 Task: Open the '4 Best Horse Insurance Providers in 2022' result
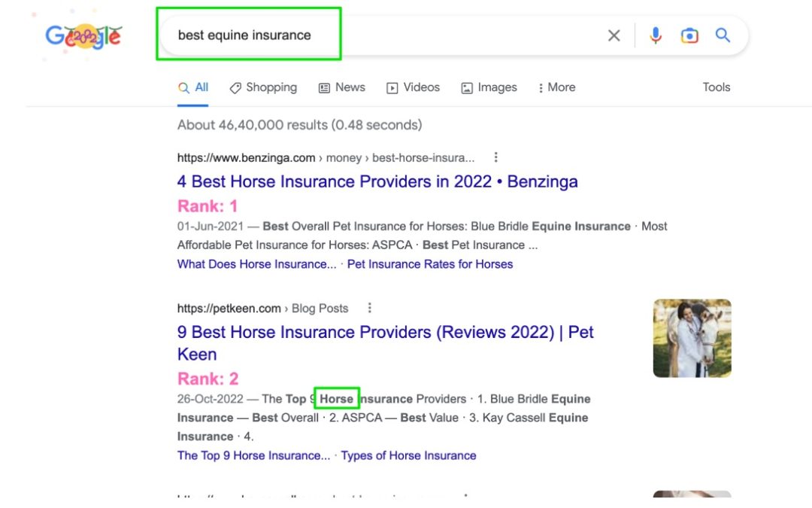377,181
